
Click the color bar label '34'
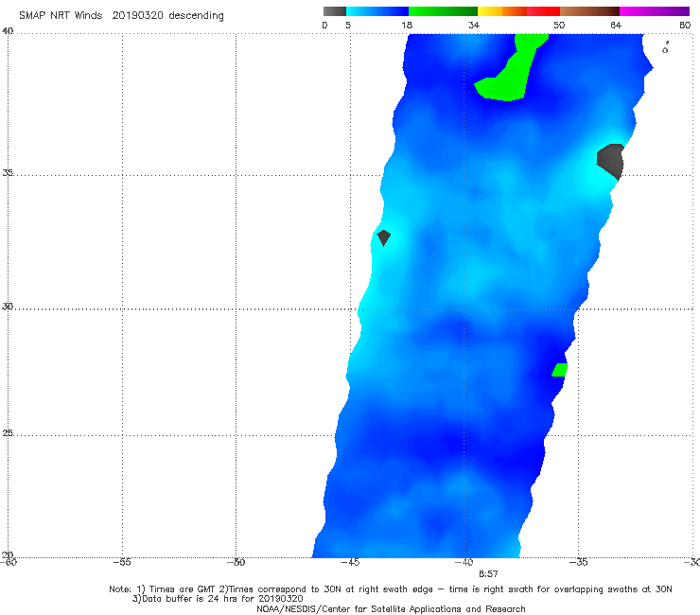click(474, 25)
